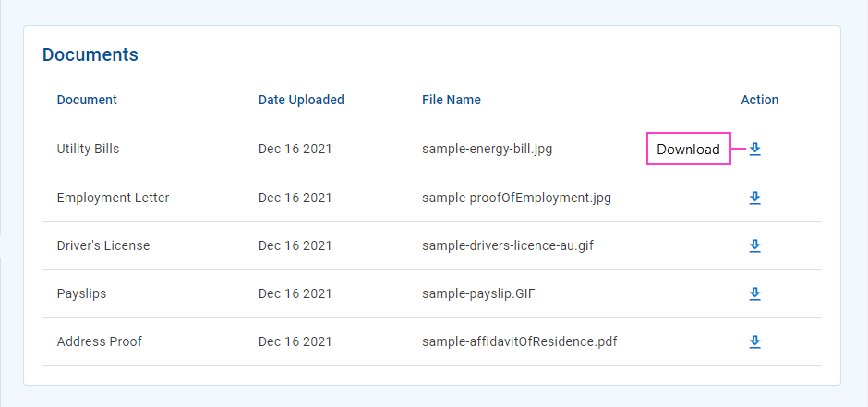The width and height of the screenshot is (868, 407).
Task: Click the Document column header
Action: (87, 100)
